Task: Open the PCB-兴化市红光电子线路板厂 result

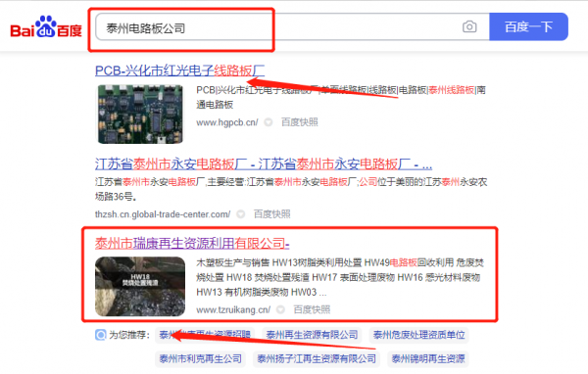Action: [179, 70]
